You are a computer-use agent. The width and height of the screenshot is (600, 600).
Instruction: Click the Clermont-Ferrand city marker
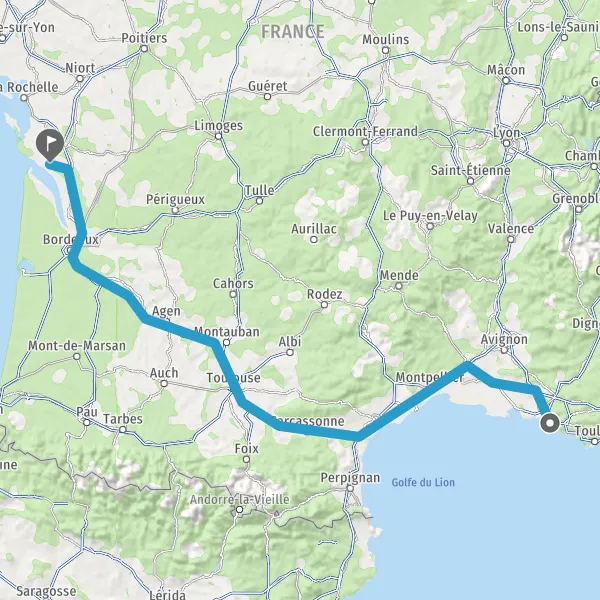365,142
